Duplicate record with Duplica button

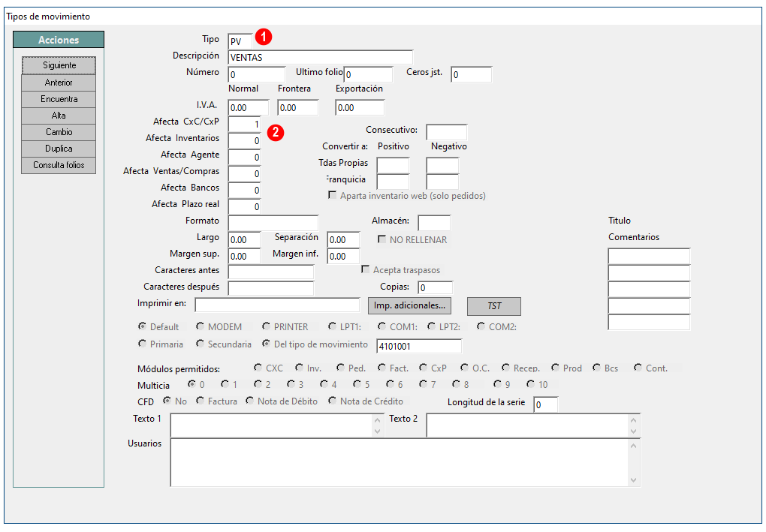[x=59, y=149]
